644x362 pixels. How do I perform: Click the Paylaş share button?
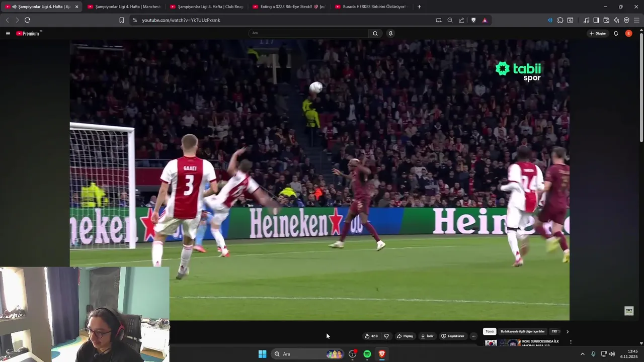(405, 336)
